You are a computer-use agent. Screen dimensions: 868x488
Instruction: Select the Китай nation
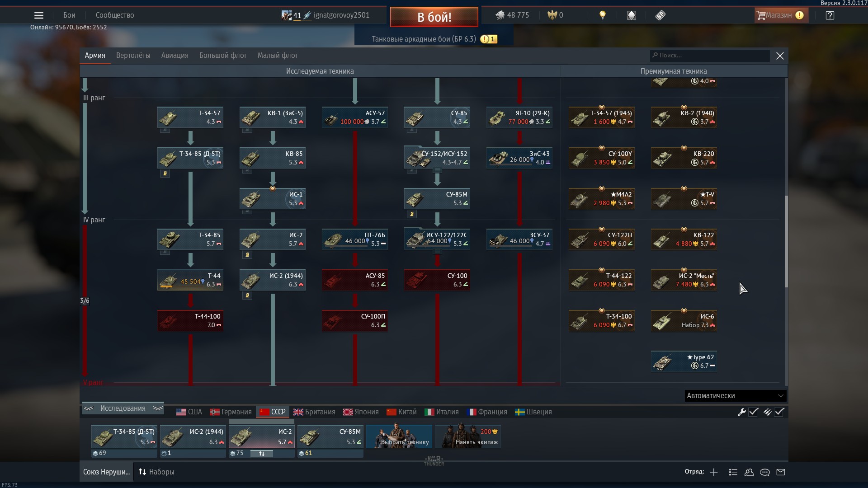tap(401, 412)
